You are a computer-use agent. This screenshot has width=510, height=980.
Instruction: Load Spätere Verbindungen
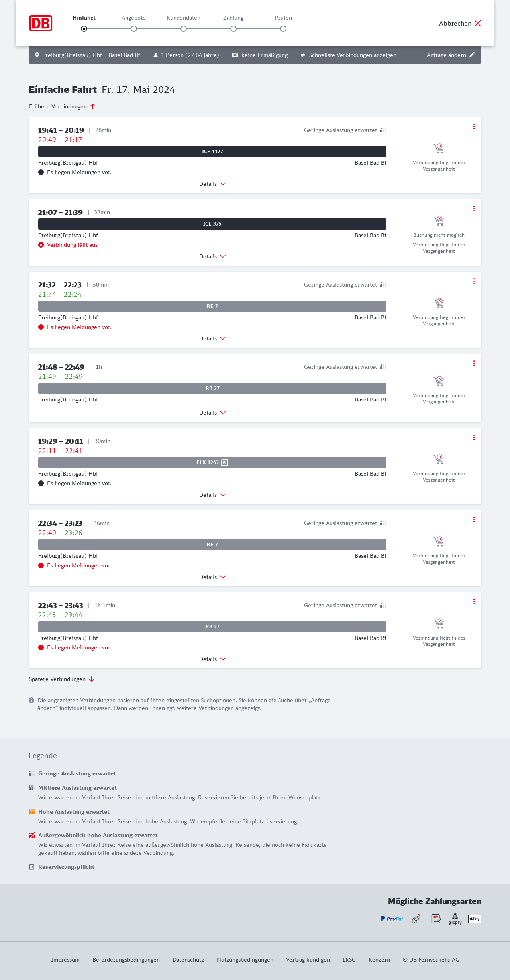(x=62, y=679)
